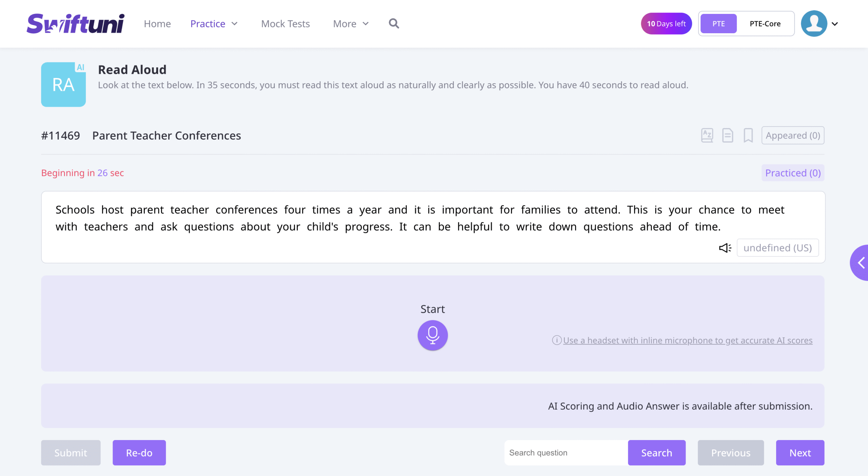Start recording with the microphone button
Viewport: 868px width, 476px height.
tap(432, 335)
